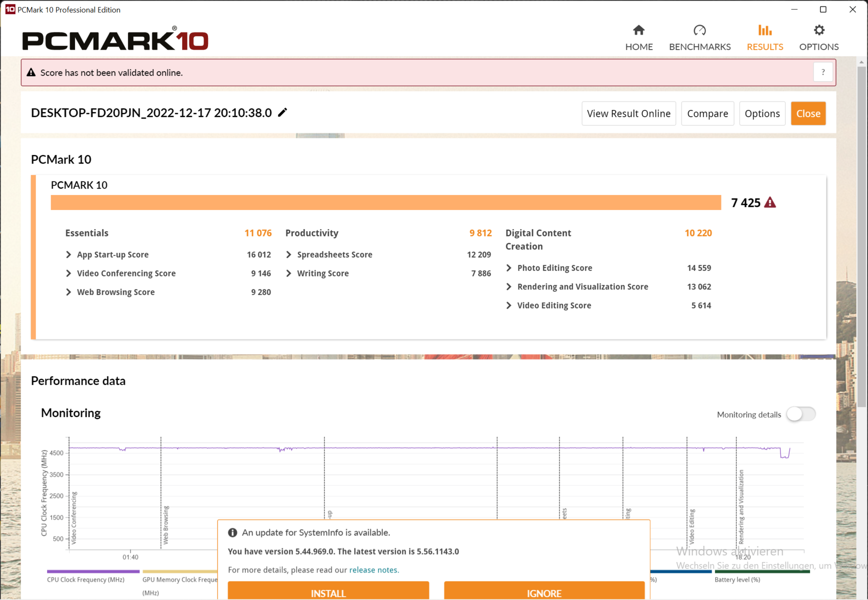Viewport: 868px width, 600px height.
Task: Click the overall score 7 425
Action: pos(745,202)
